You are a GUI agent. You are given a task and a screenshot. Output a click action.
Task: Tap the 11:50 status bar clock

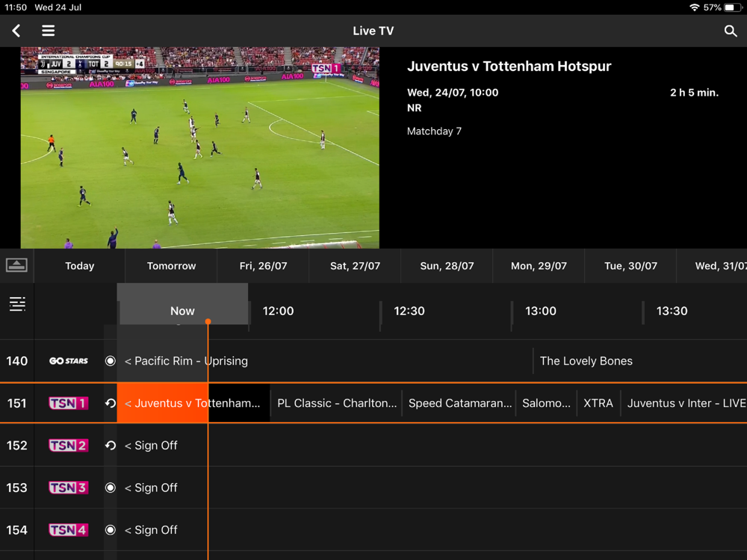[16, 7]
